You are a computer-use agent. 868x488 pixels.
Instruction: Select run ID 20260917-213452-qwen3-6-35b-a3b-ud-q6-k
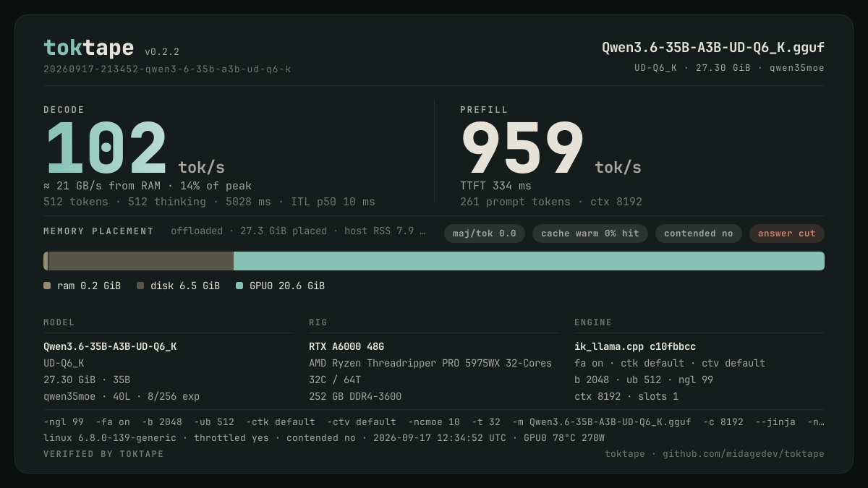coord(167,69)
